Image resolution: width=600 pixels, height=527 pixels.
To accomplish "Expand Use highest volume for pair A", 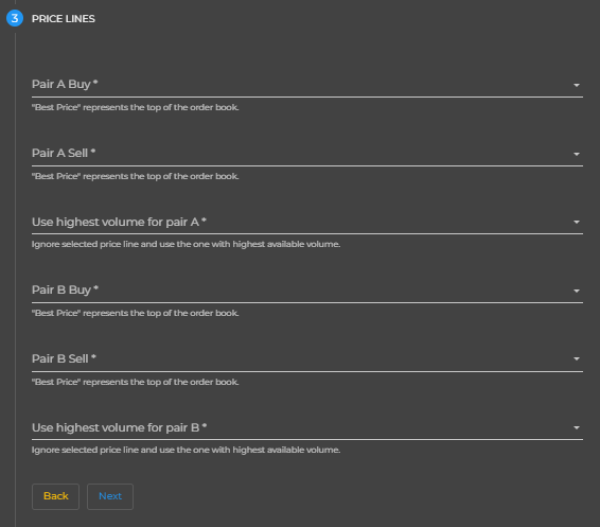I will (x=307, y=222).
